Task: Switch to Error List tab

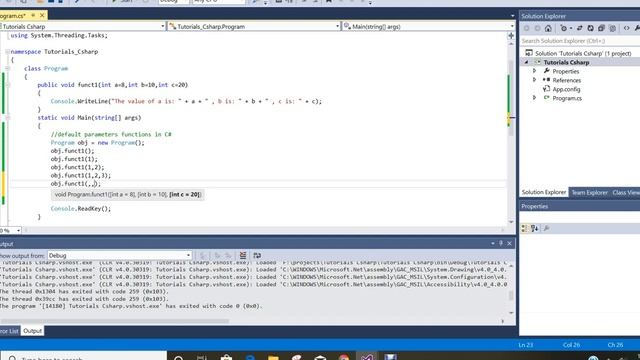Action: 9,331
